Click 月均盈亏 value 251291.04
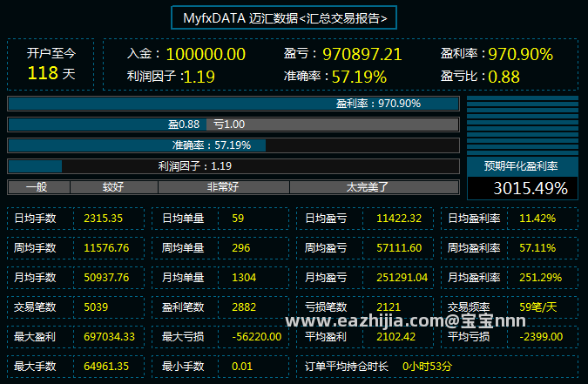The height and width of the screenshot is (384, 588). click(x=402, y=278)
